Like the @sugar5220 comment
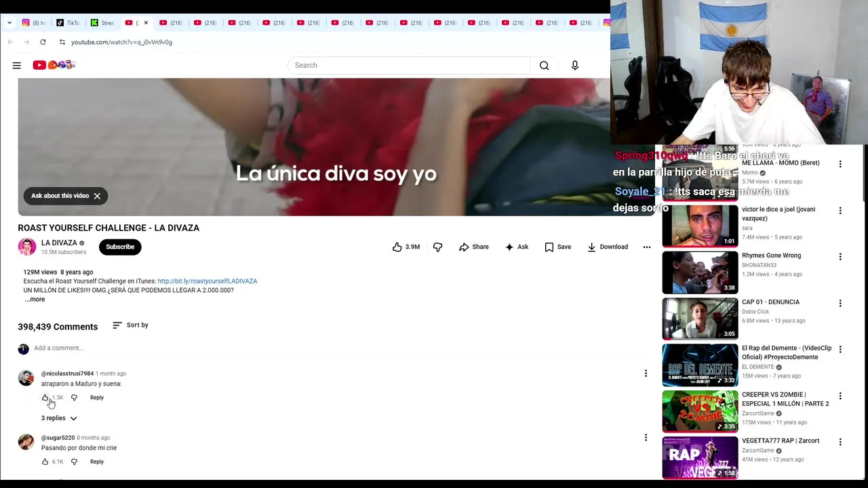 (45, 462)
